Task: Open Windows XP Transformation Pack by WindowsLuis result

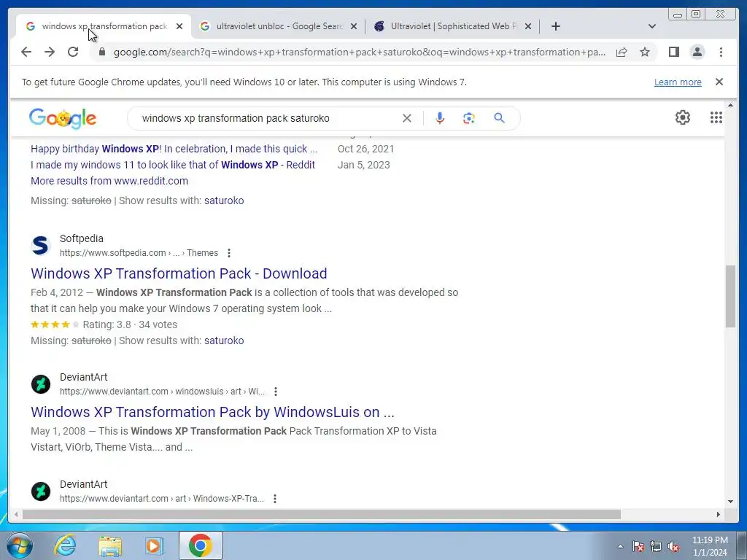Action: [212, 412]
